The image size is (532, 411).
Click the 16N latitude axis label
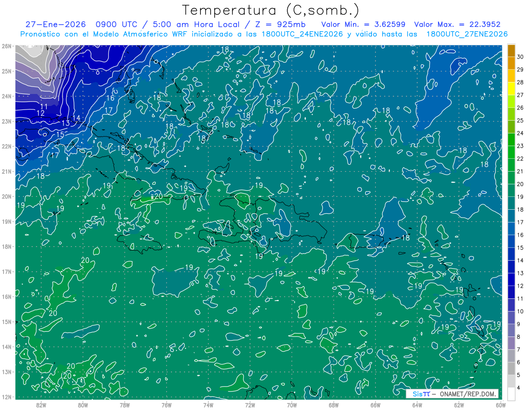6,297
